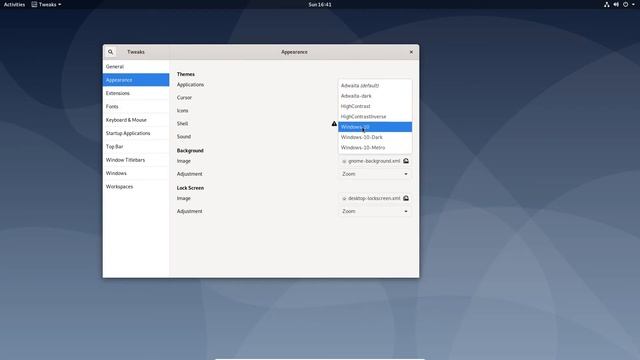Click the Appearance title in header bar
This screenshot has width=640, height=360.
(294, 52)
